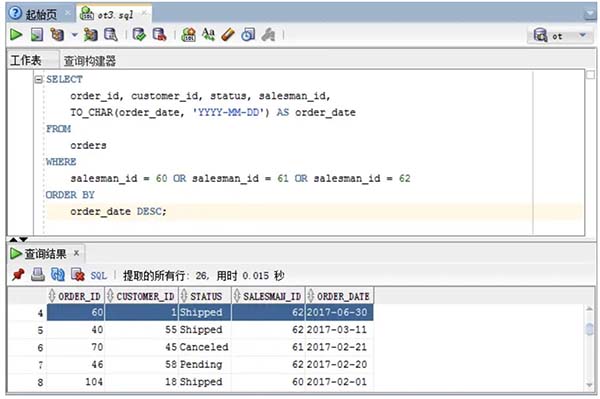Sort by SALESMAN_ID column header
The image size is (600, 399).
tap(268, 296)
